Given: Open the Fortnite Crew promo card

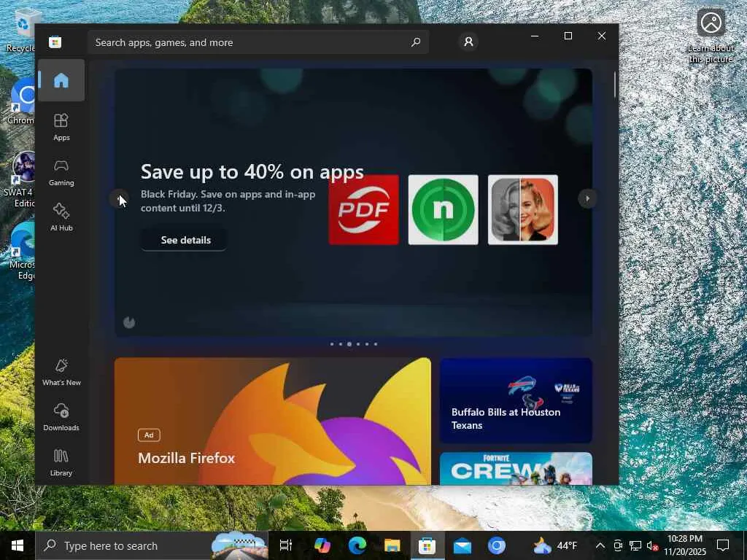Looking at the screenshot, I should (516, 469).
